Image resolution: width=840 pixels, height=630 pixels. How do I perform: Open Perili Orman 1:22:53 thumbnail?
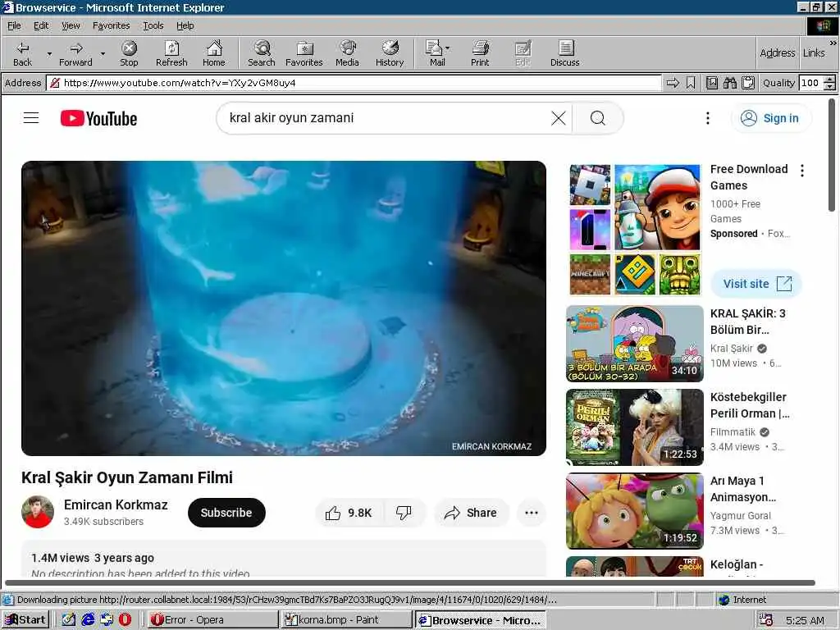[634, 427]
